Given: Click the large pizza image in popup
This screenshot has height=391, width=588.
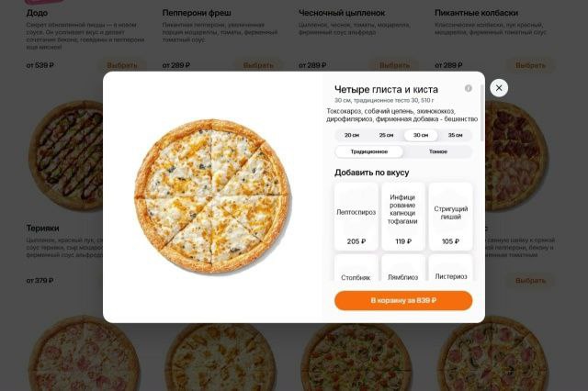Looking at the screenshot, I should tap(212, 196).
